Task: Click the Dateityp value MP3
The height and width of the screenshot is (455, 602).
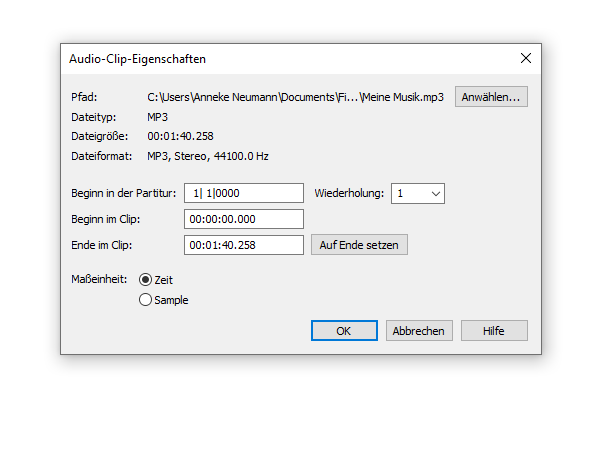Action: point(157,117)
